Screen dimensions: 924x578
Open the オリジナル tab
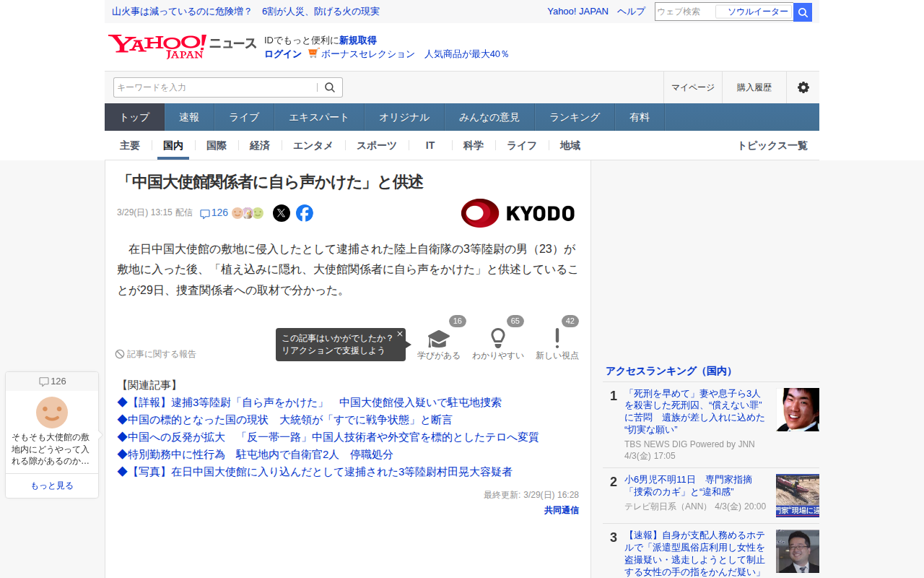click(404, 117)
